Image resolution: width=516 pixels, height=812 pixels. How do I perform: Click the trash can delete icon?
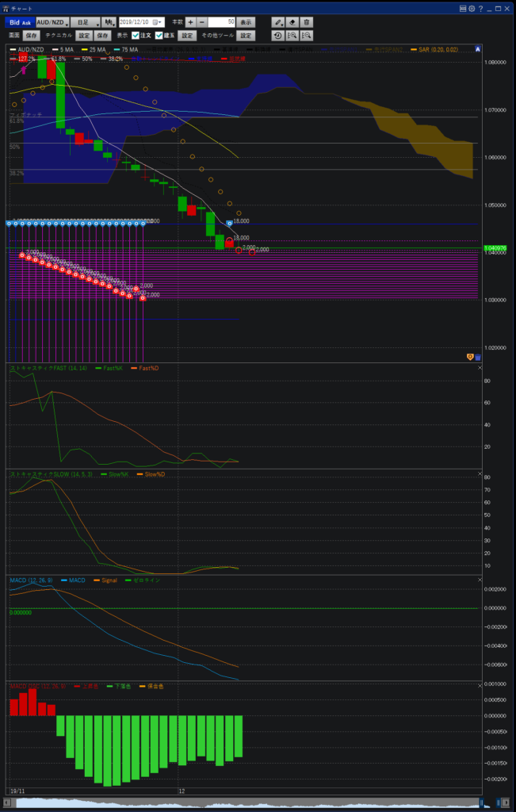coord(307,22)
